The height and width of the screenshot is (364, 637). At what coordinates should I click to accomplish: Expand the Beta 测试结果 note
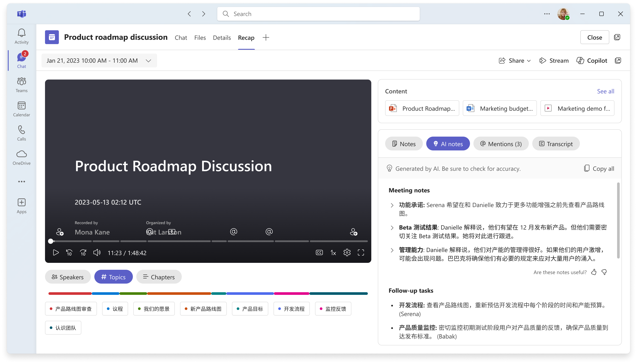(392, 227)
